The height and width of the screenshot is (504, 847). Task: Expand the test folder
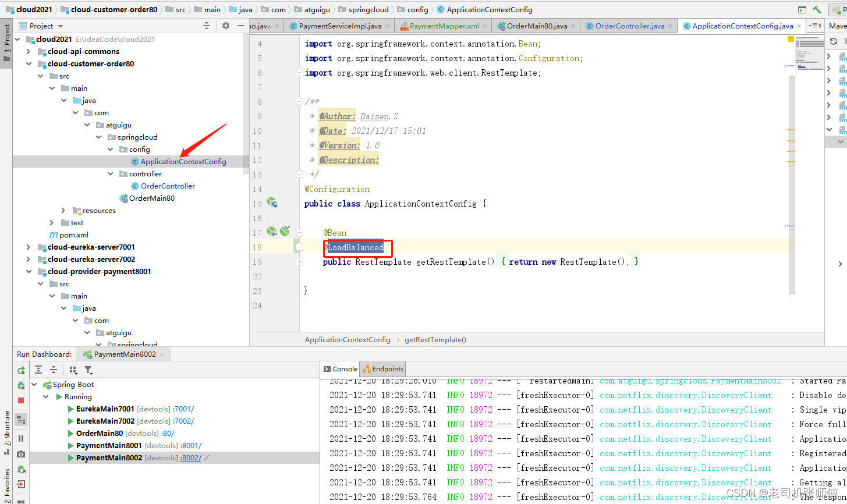(x=52, y=223)
